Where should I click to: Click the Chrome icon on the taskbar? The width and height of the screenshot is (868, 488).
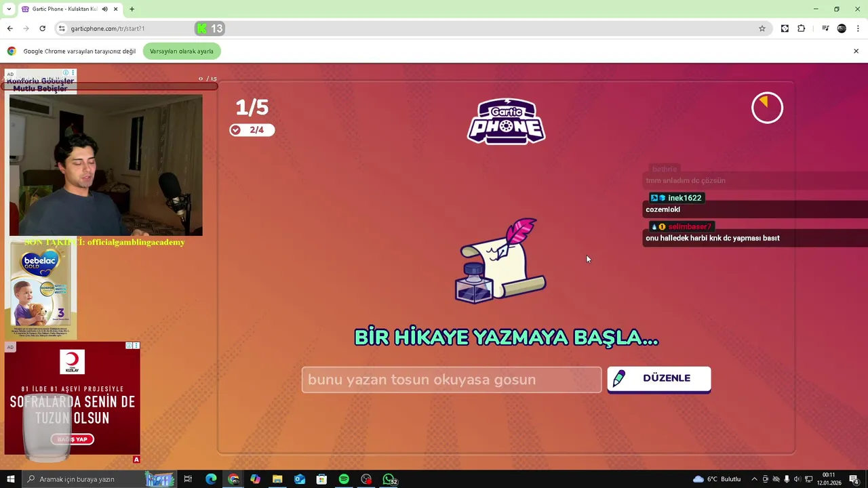(x=233, y=479)
